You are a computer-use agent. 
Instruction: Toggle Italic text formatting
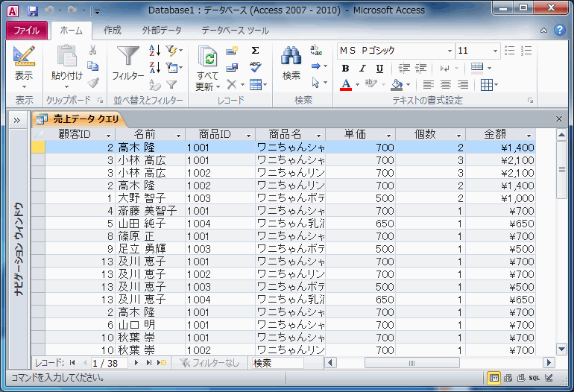pos(362,69)
